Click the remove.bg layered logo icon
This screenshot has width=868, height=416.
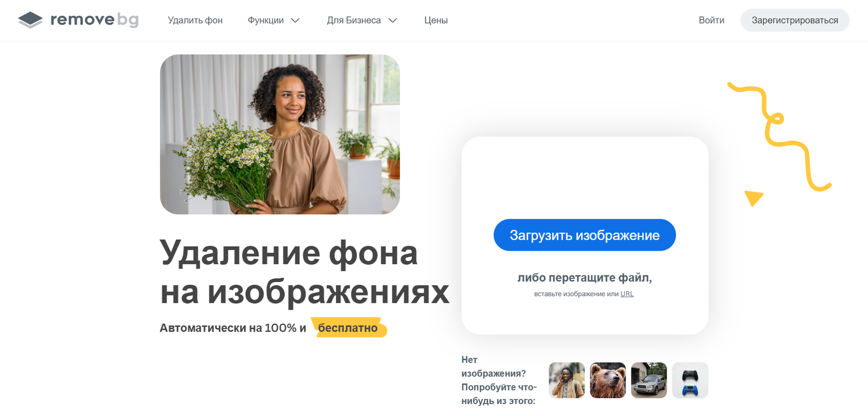coord(30,20)
